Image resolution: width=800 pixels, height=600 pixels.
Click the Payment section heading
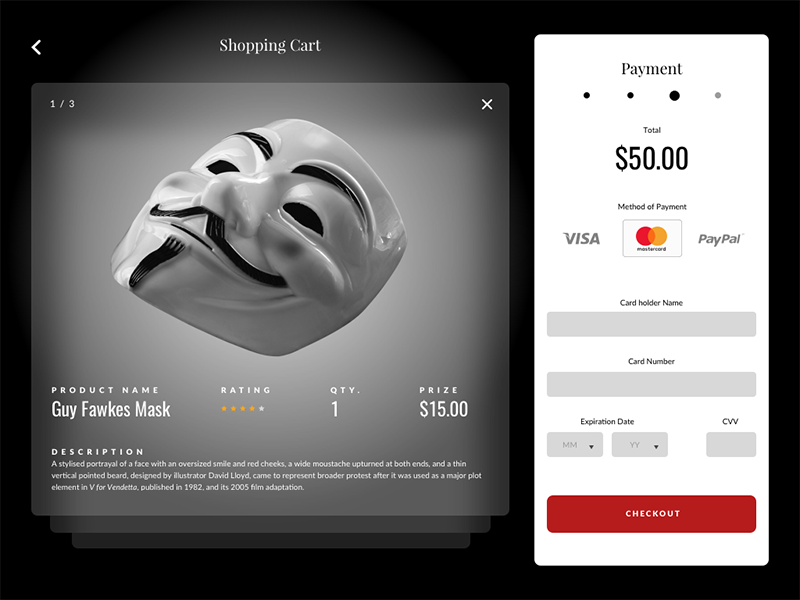(651, 68)
